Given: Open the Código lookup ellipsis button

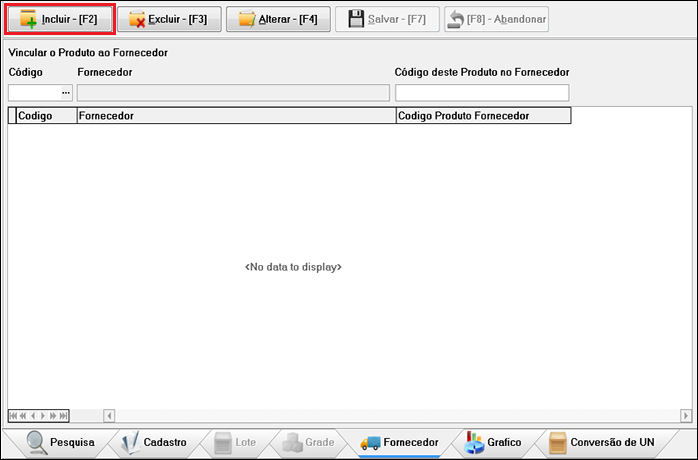Looking at the screenshot, I should click(66, 93).
